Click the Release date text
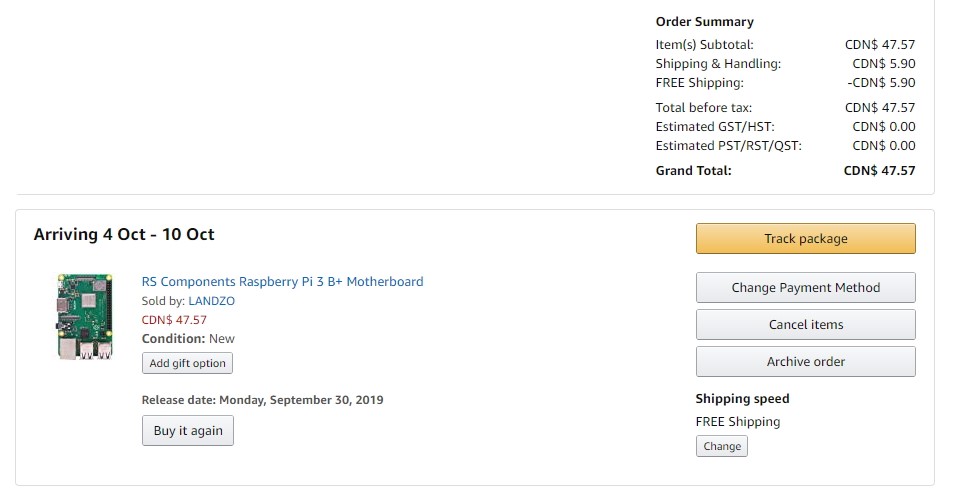Viewport: 960px width, 497px height. tap(262, 400)
